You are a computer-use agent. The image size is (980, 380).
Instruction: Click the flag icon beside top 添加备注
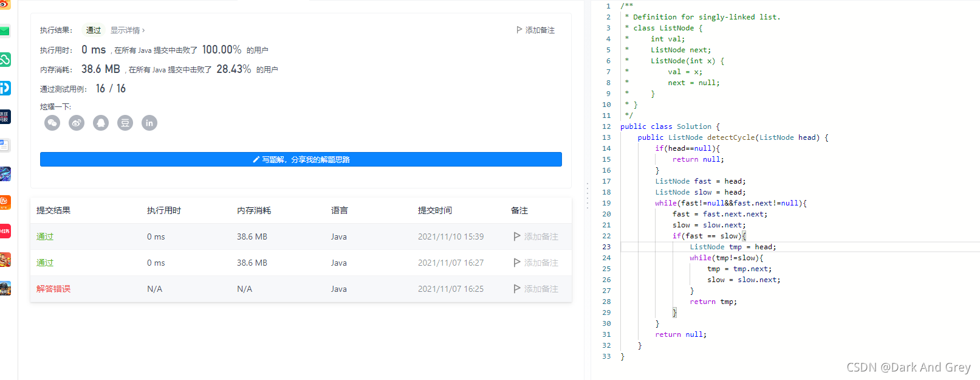click(519, 30)
